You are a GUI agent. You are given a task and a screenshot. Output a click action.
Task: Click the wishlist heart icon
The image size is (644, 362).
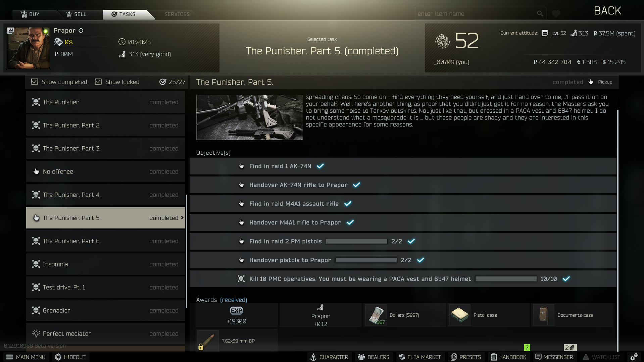tap(556, 14)
